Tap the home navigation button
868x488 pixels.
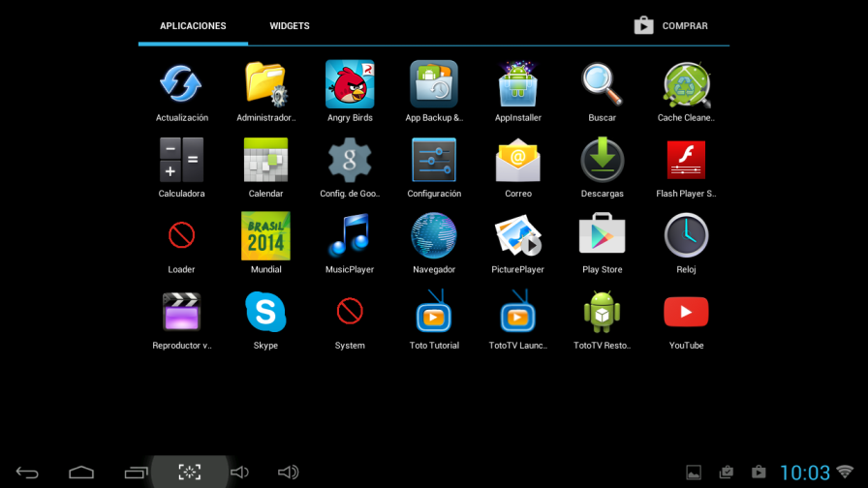click(x=81, y=473)
